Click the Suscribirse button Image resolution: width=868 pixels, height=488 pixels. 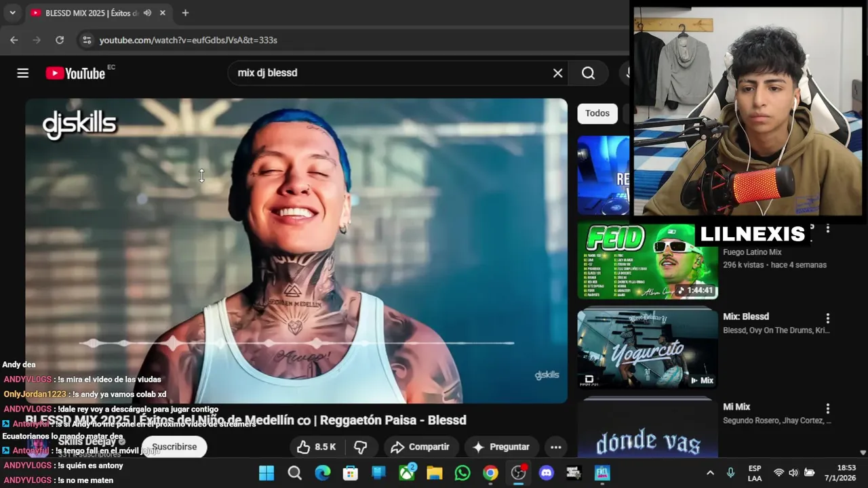pos(174,447)
